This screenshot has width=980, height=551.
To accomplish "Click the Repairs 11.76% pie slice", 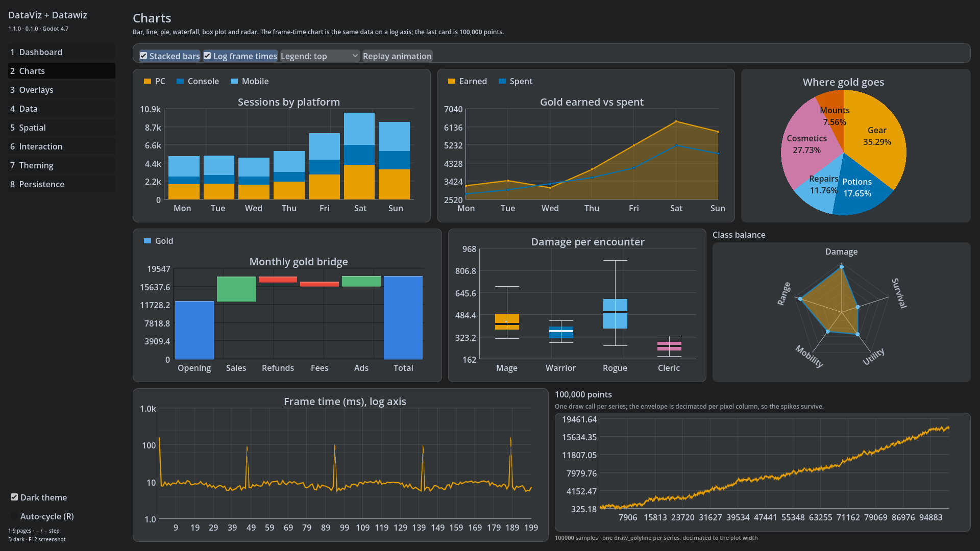I will click(x=823, y=185).
